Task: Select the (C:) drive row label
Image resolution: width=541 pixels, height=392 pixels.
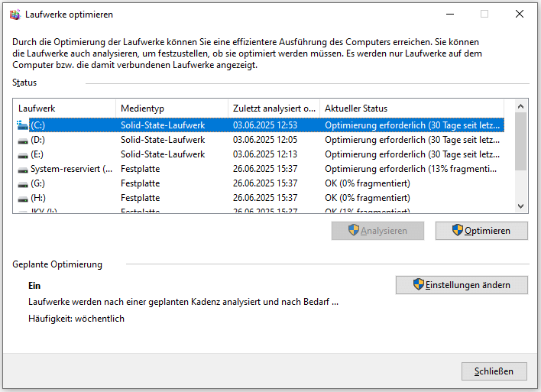Action: [x=37, y=125]
